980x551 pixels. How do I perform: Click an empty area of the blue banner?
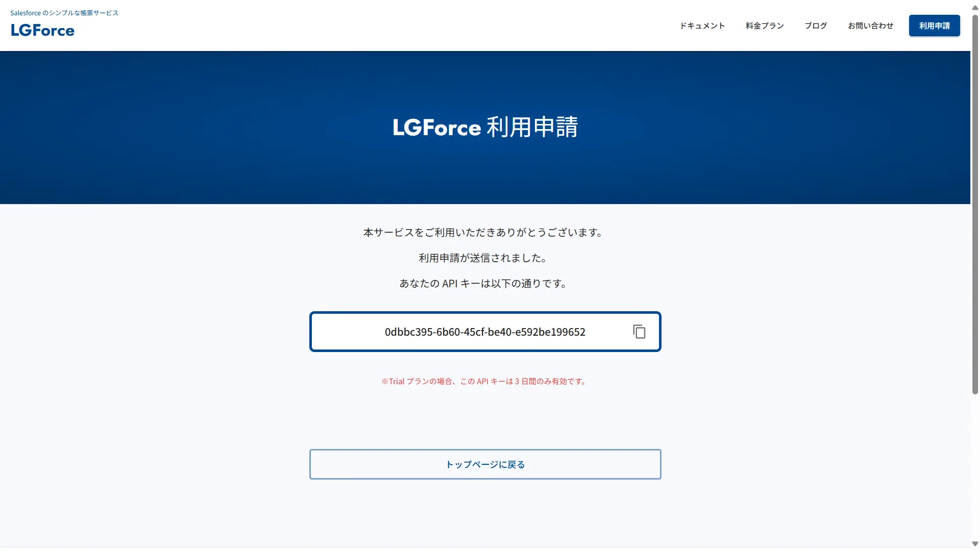pos(204,128)
